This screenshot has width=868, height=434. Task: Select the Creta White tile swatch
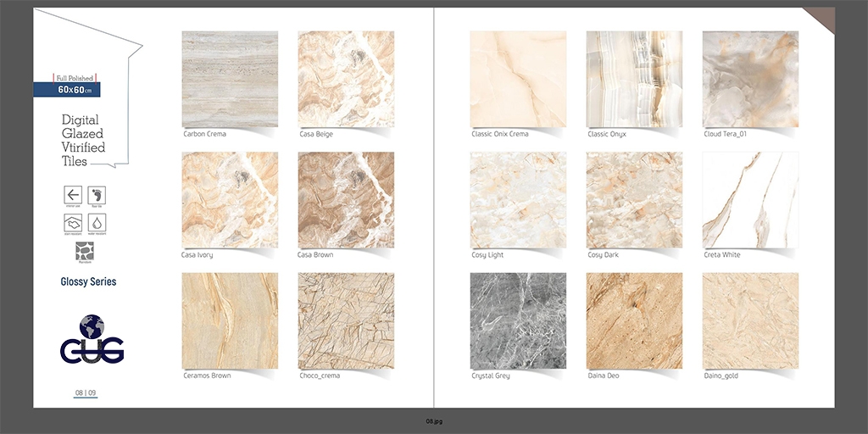(750, 200)
